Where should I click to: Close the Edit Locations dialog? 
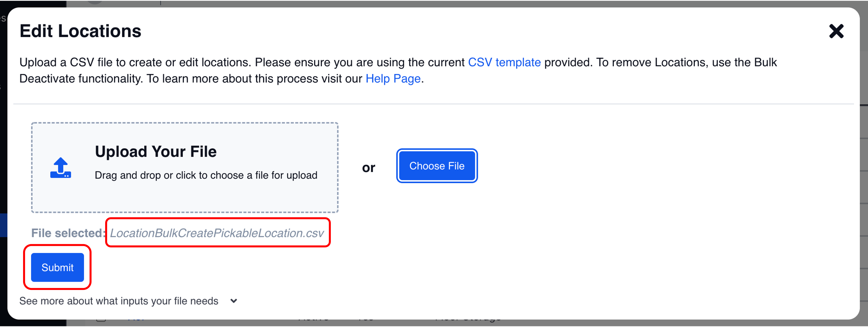coord(836,31)
